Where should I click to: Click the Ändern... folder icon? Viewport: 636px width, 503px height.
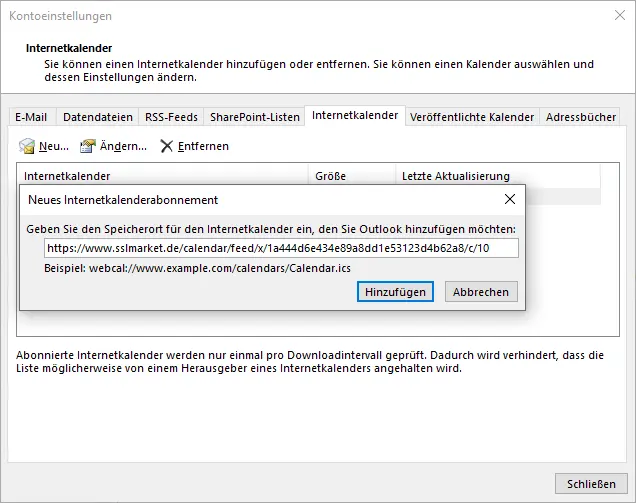point(88,146)
